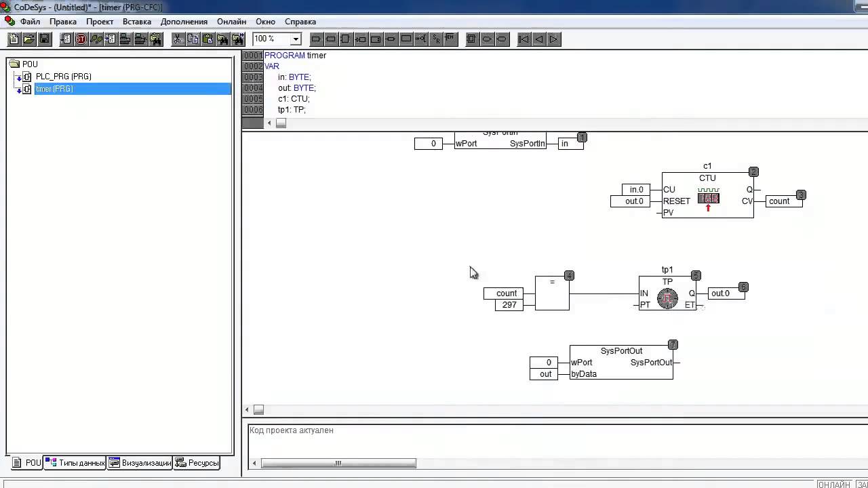
Task: Toggle the Set/Reset (S/R) tool
Action: click(435, 39)
